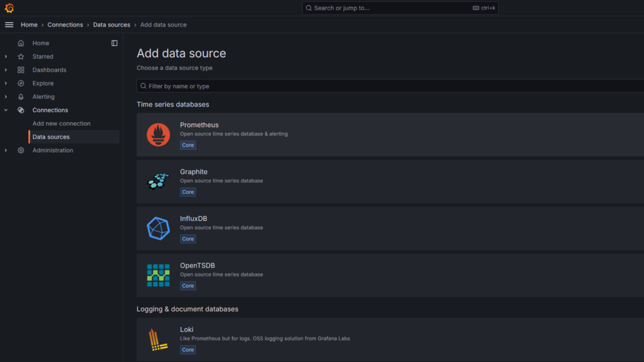This screenshot has height=362, width=644.
Task: Click the InfluxDB polygon logo
Action: [x=158, y=229]
